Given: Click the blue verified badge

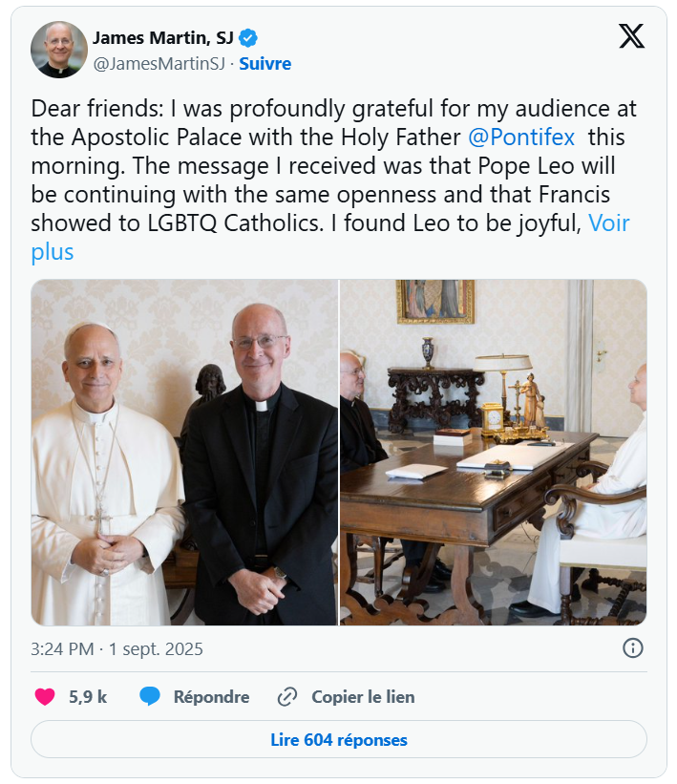Looking at the screenshot, I should (246, 40).
